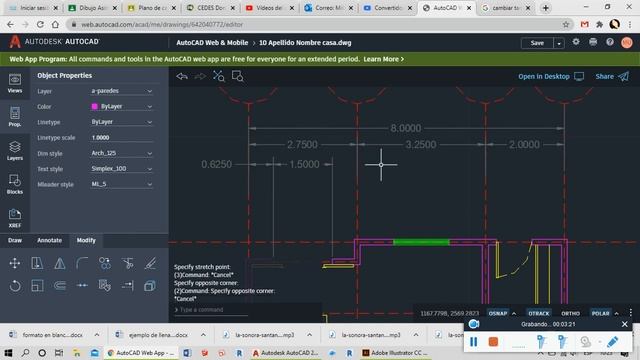
Task: Select the Trim scissors tool
Action: (x=127, y=263)
